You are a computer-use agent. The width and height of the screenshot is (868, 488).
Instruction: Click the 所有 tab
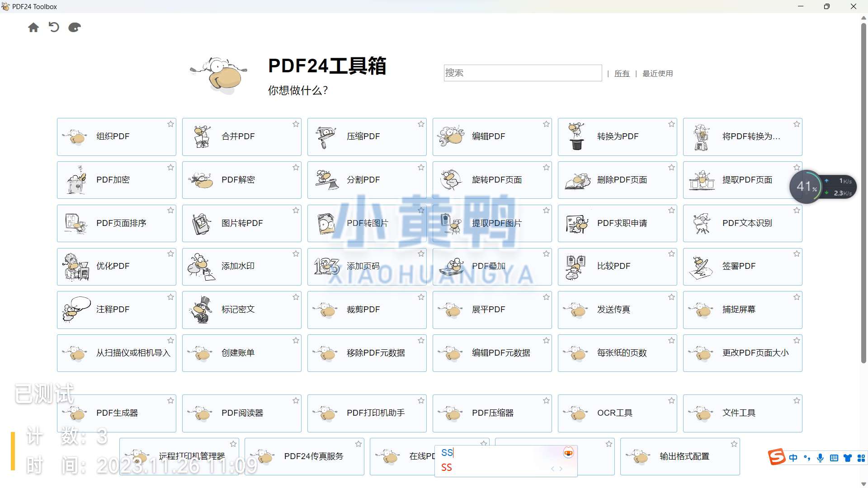pyautogui.click(x=622, y=73)
